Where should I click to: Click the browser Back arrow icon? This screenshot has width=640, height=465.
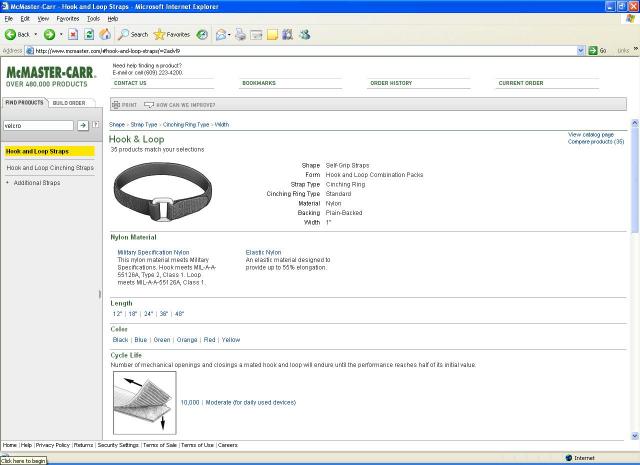pyautogui.click(x=10, y=34)
